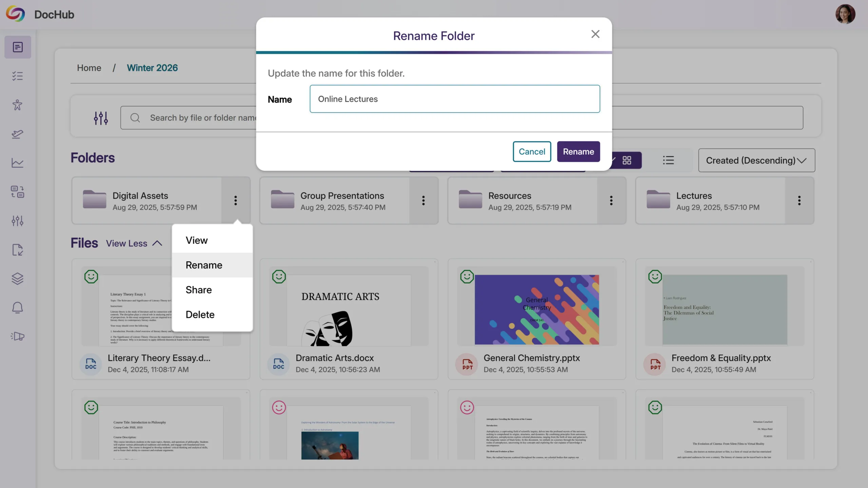The image size is (868, 488).
Task: Click the megaphone announcements icon
Action: click(18, 336)
